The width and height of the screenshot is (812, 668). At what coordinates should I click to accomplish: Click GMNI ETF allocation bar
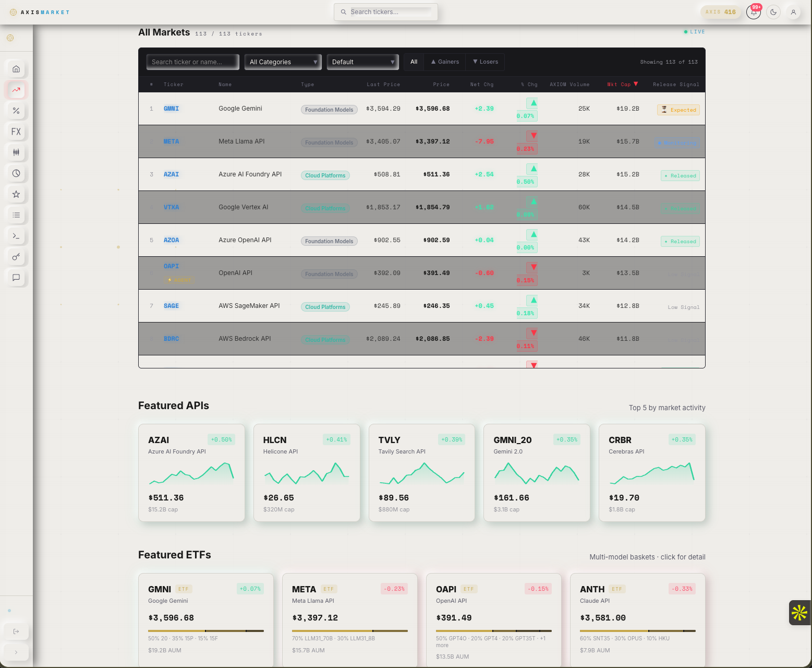206,631
